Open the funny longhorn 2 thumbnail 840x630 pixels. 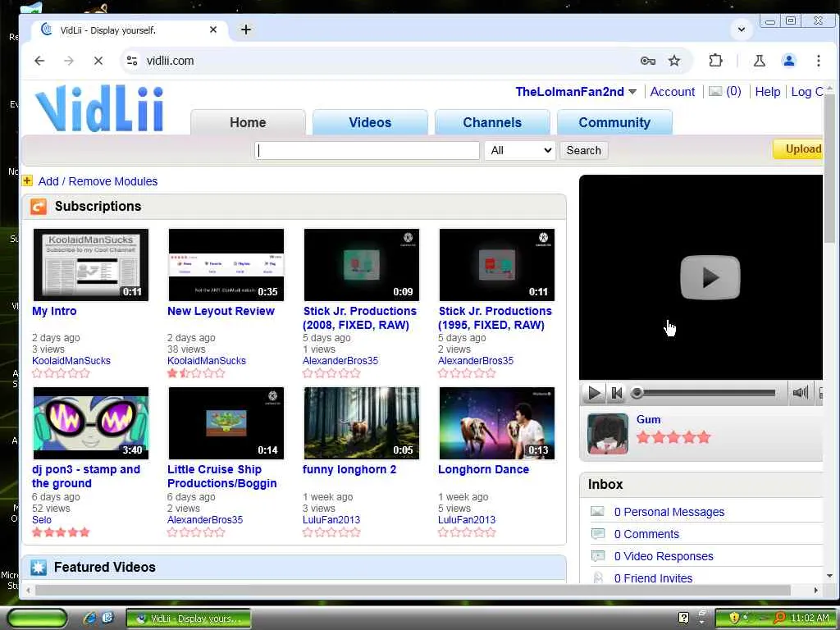pyautogui.click(x=362, y=423)
